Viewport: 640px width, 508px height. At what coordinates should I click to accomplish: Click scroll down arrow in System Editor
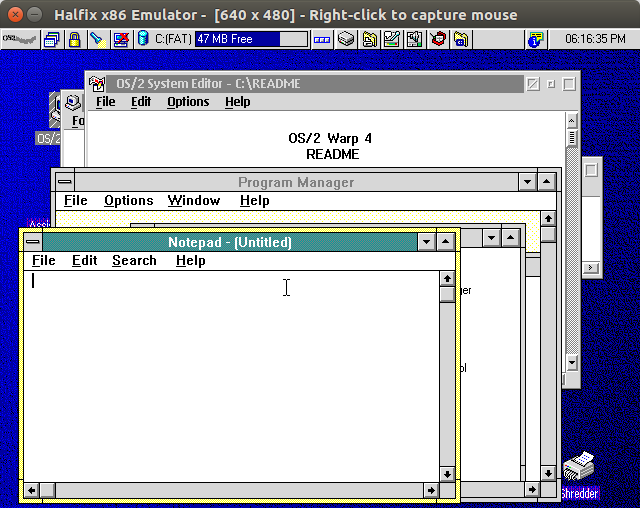point(571,362)
